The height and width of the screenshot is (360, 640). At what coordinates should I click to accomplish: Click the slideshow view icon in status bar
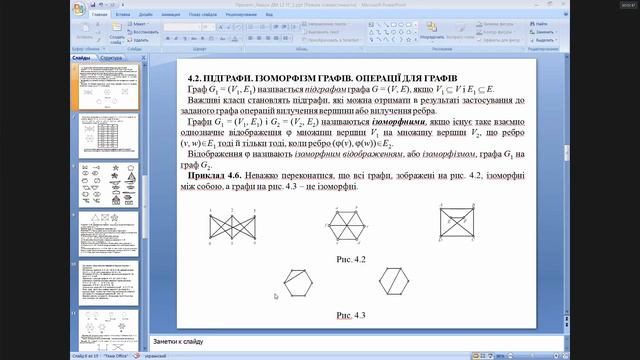tap(491, 356)
